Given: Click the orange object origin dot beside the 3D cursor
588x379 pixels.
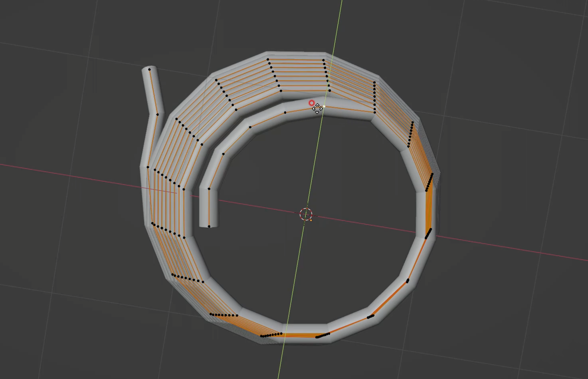Looking at the screenshot, I should [x=311, y=220].
